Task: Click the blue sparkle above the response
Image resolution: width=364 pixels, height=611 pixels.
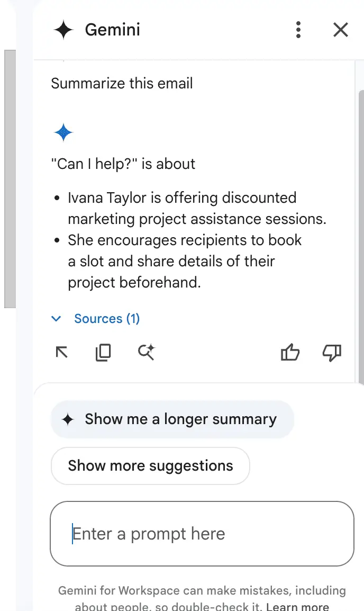Action: 63,132
